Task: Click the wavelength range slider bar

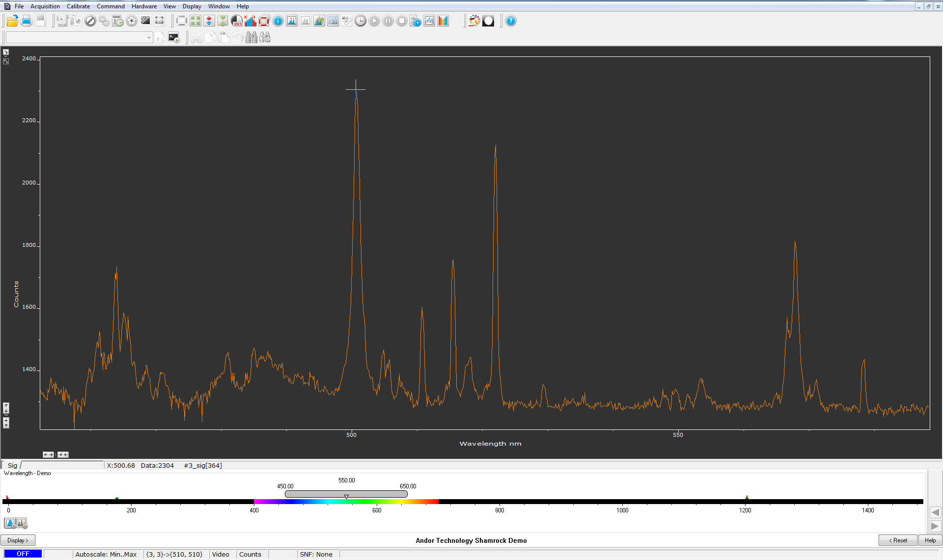Action: click(x=346, y=494)
